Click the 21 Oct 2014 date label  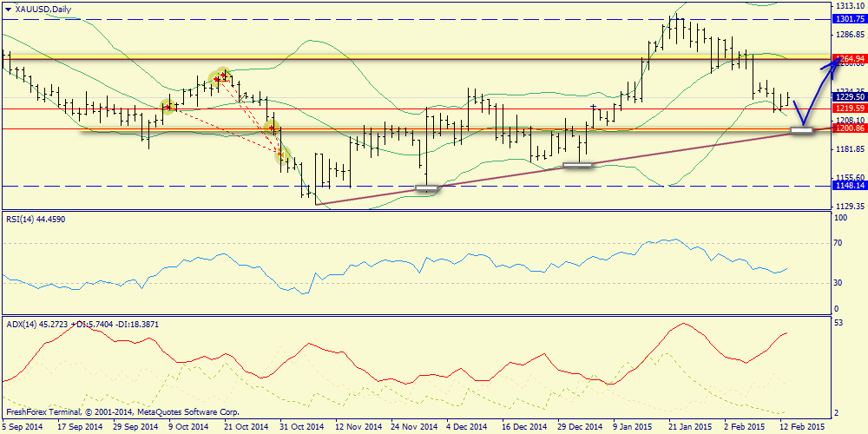pyautogui.click(x=247, y=428)
